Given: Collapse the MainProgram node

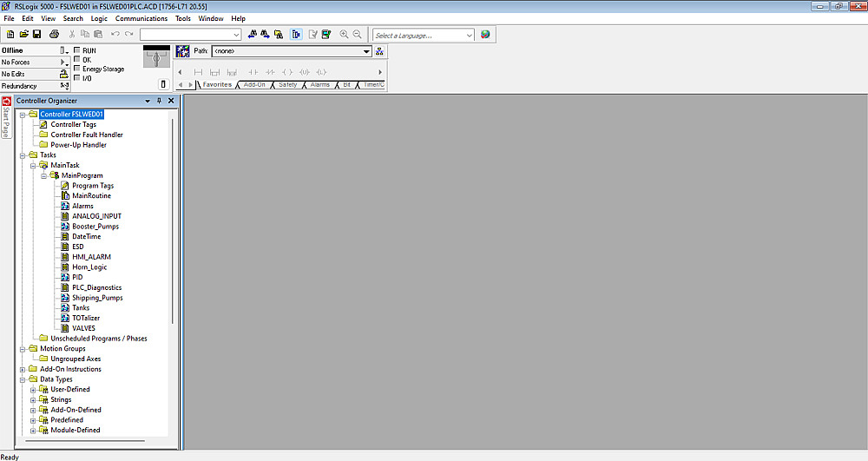Looking at the screenshot, I should pos(43,176).
